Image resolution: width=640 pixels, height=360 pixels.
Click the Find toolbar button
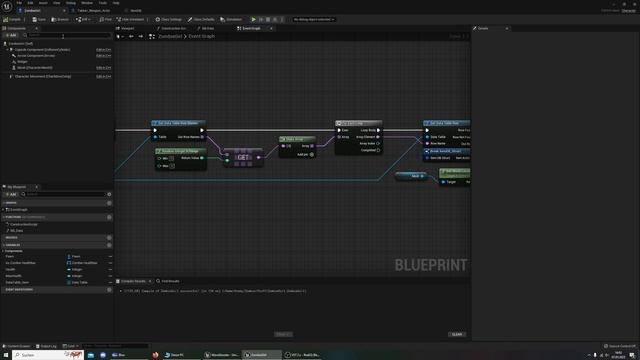(105, 19)
